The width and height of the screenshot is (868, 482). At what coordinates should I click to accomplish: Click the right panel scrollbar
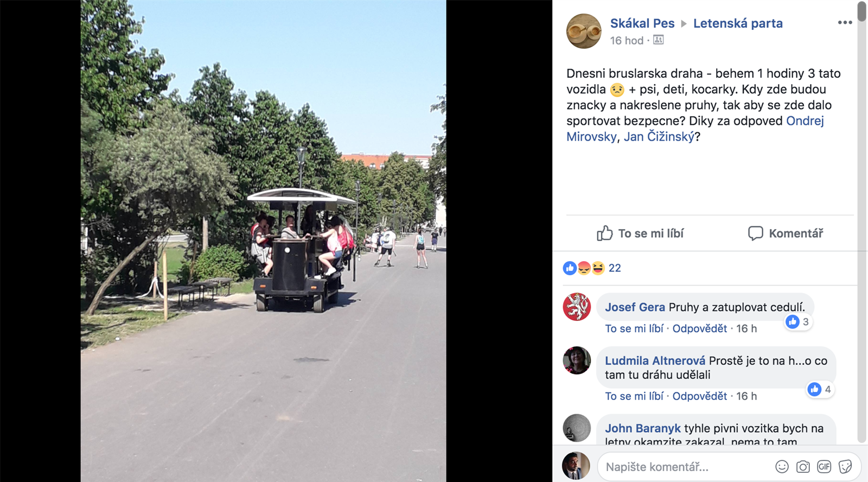[x=861, y=223]
